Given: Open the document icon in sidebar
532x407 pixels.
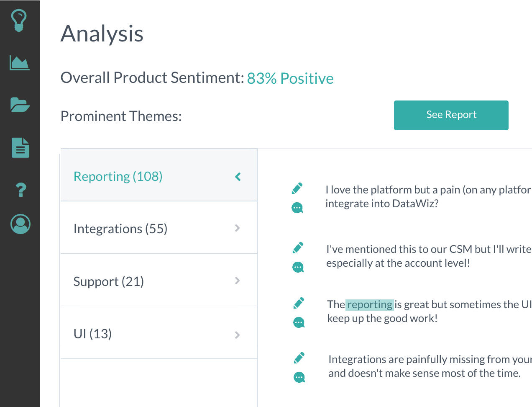Looking at the screenshot, I should click(x=20, y=147).
